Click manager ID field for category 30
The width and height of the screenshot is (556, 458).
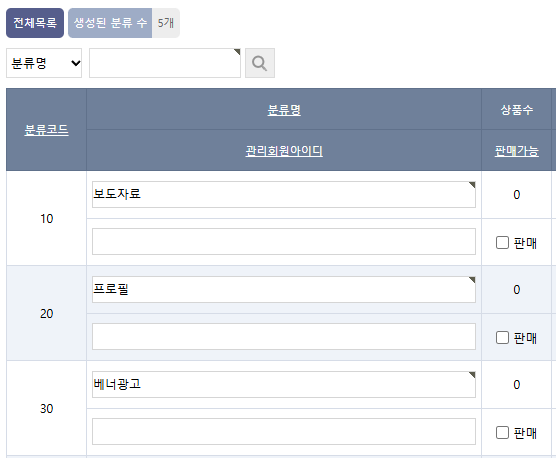pyautogui.click(x=284, y=431)
